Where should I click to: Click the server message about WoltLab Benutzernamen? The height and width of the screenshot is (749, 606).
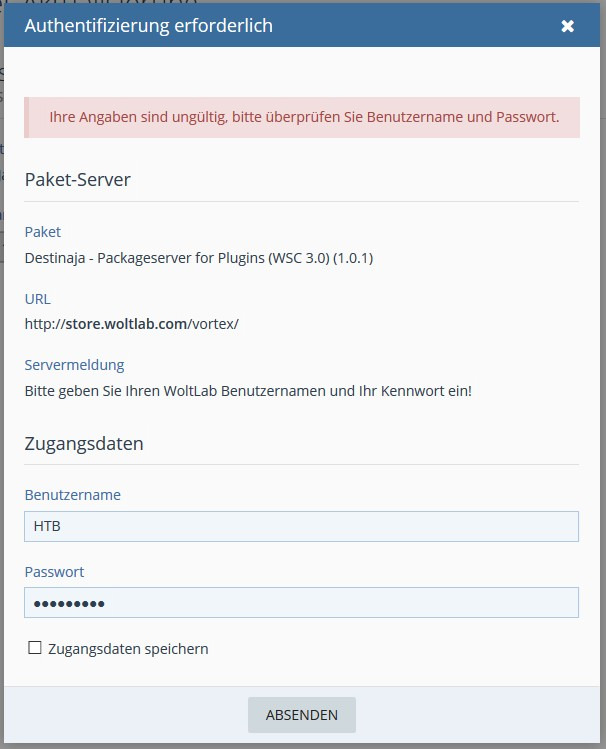click(x=247, y=391)
